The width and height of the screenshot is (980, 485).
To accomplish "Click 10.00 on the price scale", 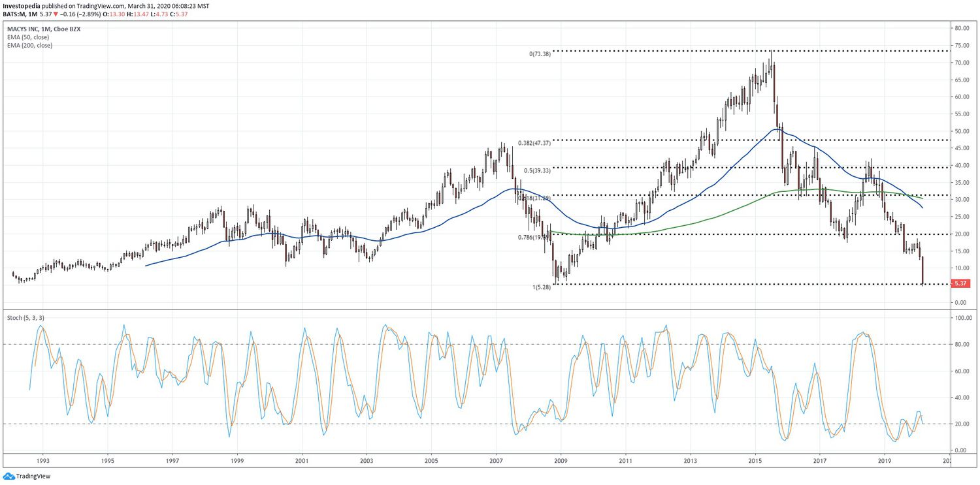I will tap(960, 268).
